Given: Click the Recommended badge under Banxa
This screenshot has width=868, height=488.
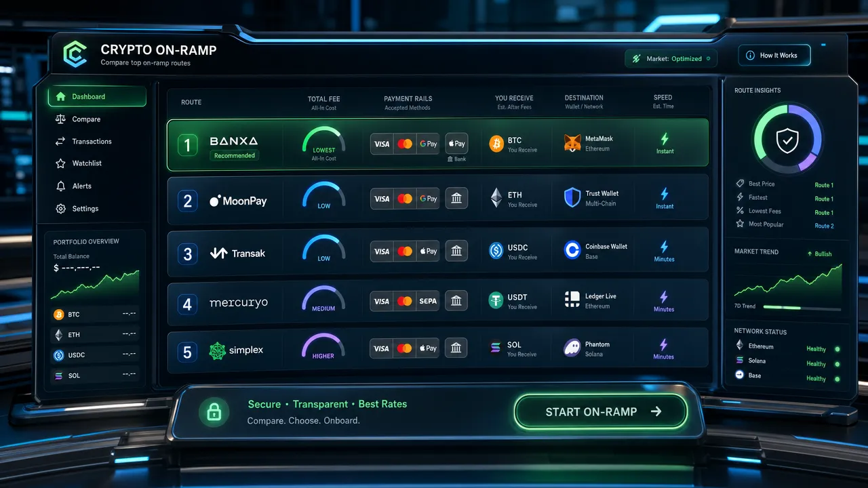Looking at the screenshot, I should 235,156.
